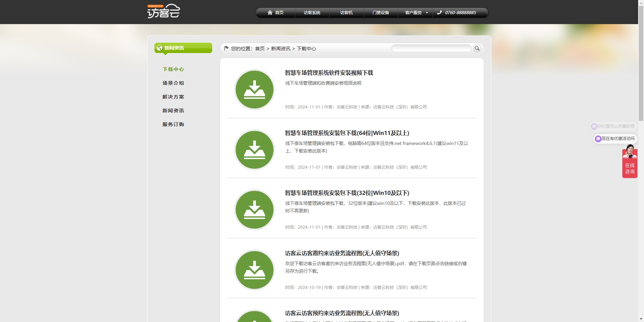Click the 您的位置 label in breadcrumb bar
This screenshot has width=644, height=322.
pos(242,49)
